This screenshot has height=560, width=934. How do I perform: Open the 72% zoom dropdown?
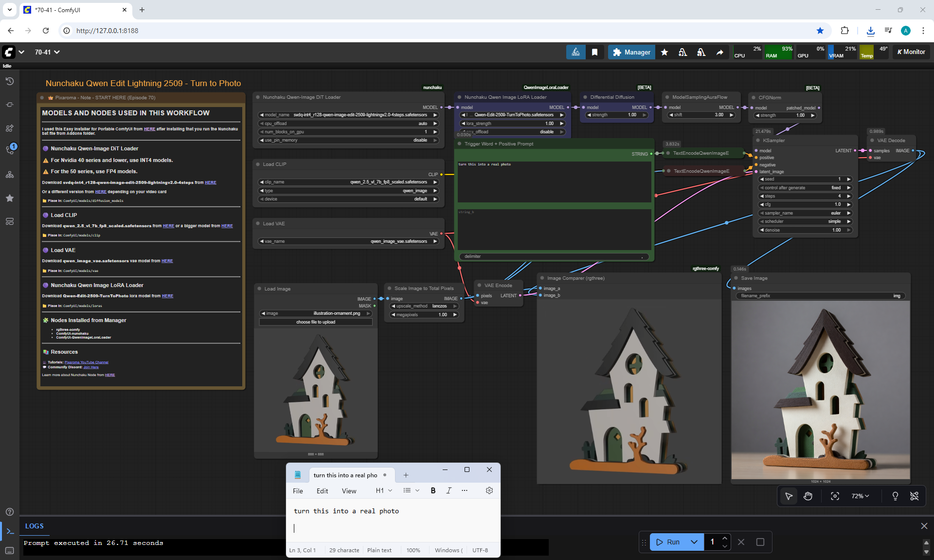[860, 496]
